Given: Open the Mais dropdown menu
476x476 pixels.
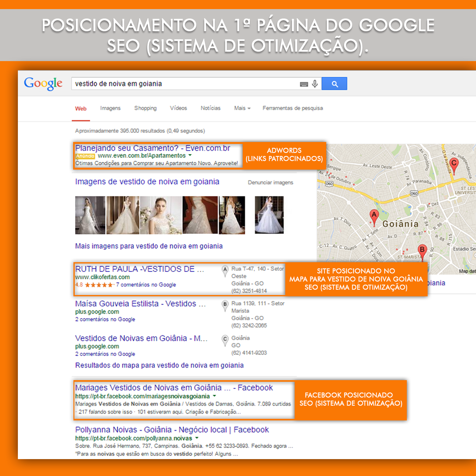Looking at the screenshot, I should click(x=242, y=108).
